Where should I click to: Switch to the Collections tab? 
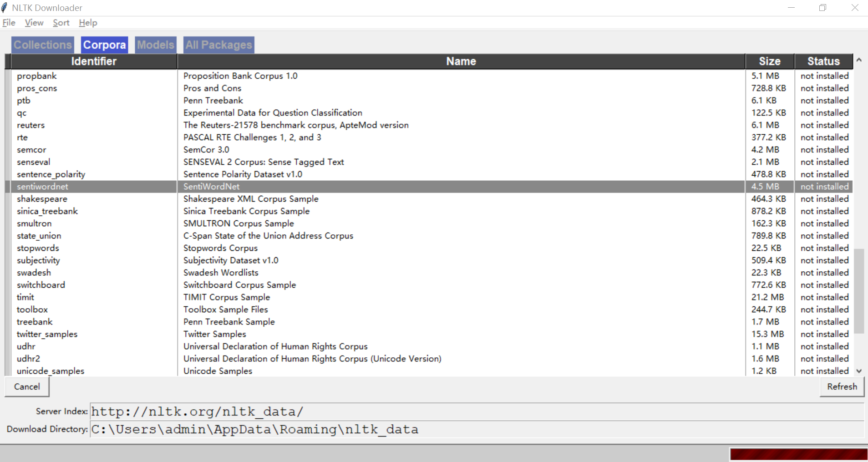[x=43, y=45]
